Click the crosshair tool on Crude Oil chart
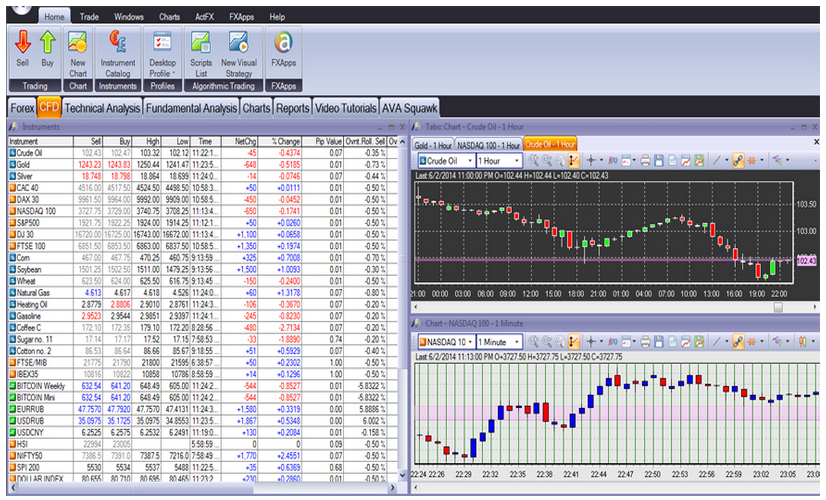Image resolution: width=826 pixels, height=500 pixels. pos(591,161)
